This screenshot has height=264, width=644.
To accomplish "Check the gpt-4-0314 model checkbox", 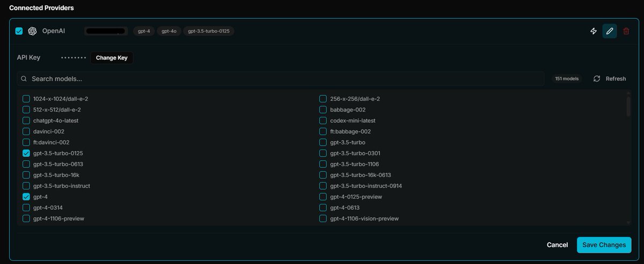I will coord(26,208).
